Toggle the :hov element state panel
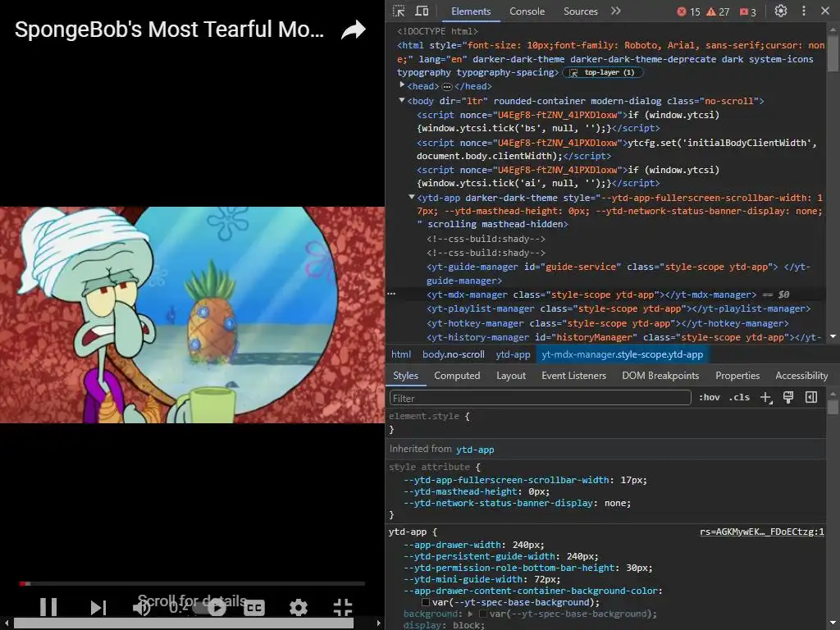This screenshot has height=630, width=840. click(x=710, y=398)
